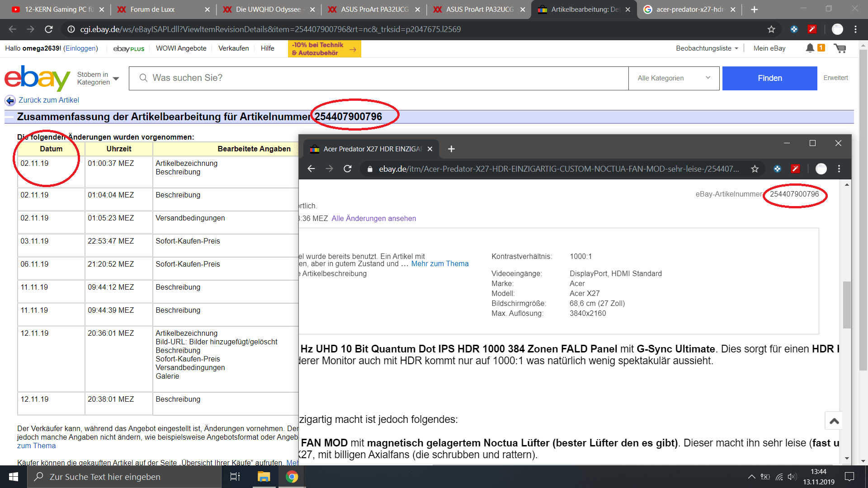This screenshot has width=868, height=488.
Task: Reload the Acer Predator popup window page
Action: click(x=347, y=169)
